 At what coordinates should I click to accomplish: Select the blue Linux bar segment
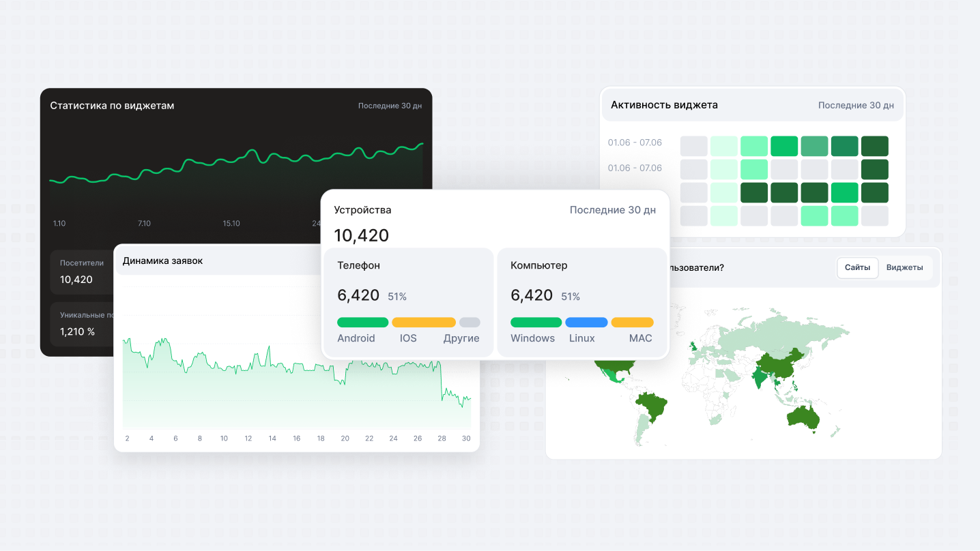tap(586, 323)
